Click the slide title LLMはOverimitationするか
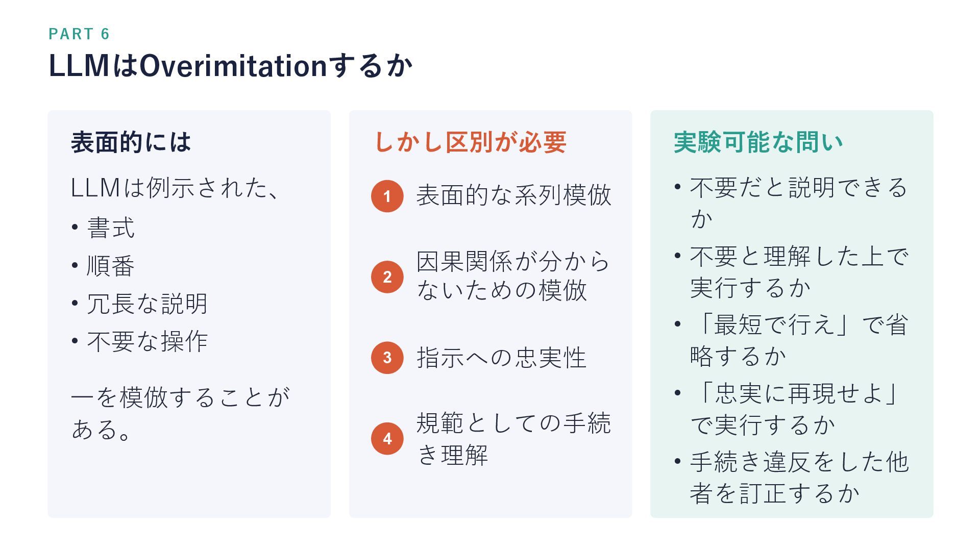This screenshot has height=551, width=980. click(231, 66)
